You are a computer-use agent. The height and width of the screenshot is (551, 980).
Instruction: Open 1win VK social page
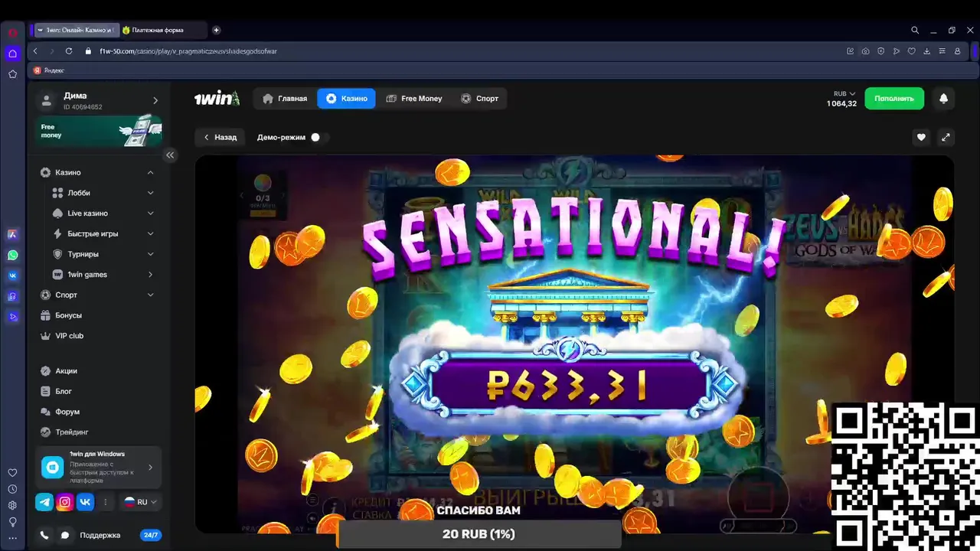point(85,502)
